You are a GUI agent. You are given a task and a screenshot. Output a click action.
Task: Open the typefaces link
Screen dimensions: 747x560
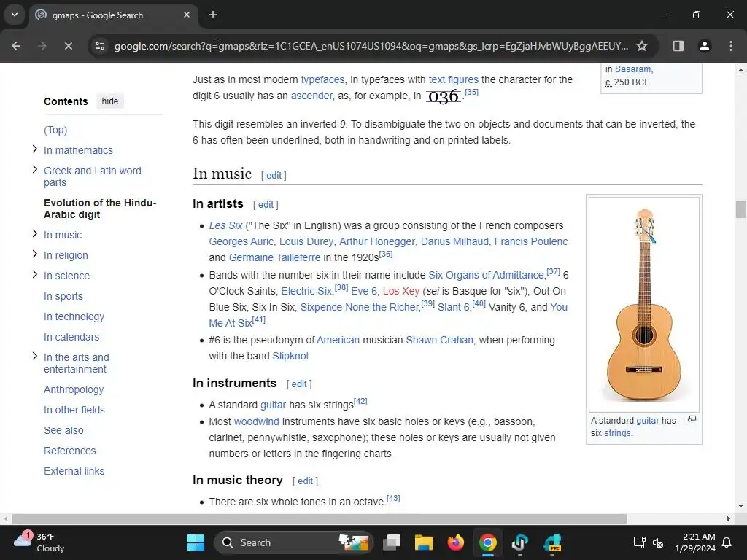point(322,79)
